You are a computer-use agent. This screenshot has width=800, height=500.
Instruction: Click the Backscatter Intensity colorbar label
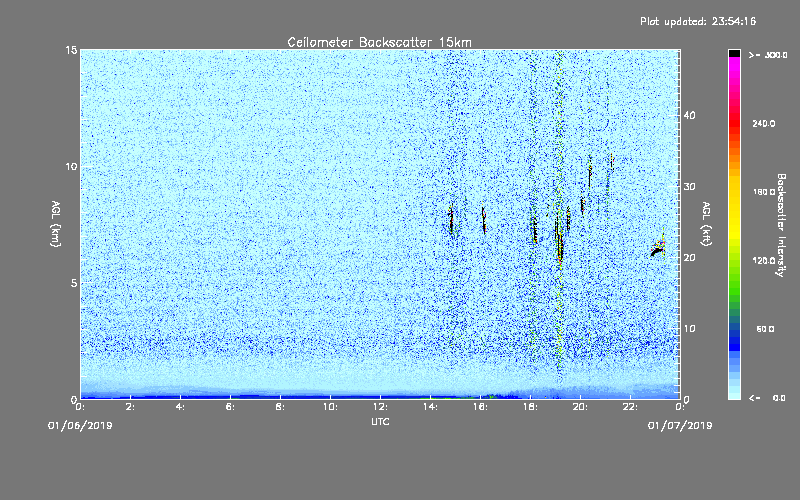[780, 225]
